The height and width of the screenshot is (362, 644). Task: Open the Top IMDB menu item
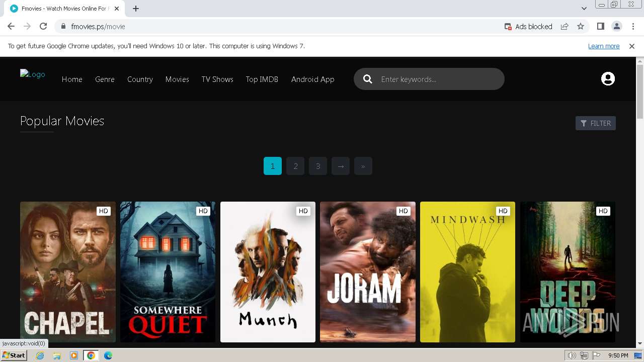pyautogui.click(x=262, y=79)
